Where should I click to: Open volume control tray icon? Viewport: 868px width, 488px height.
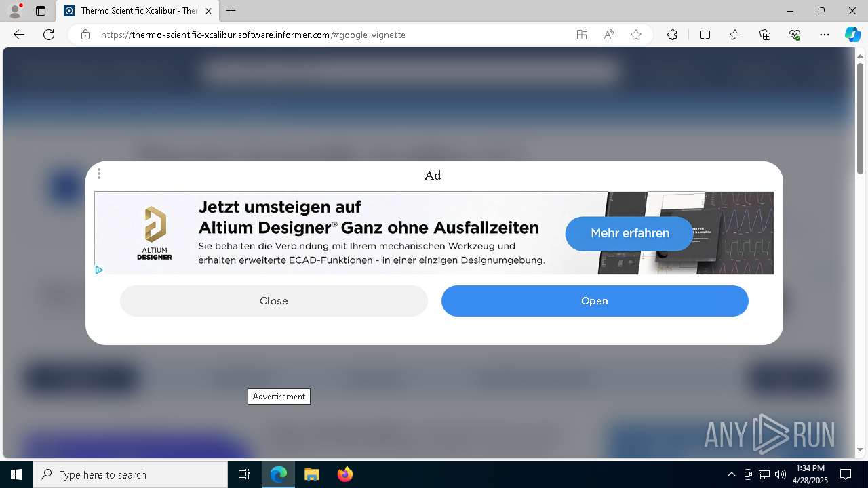tap(781, 474)
